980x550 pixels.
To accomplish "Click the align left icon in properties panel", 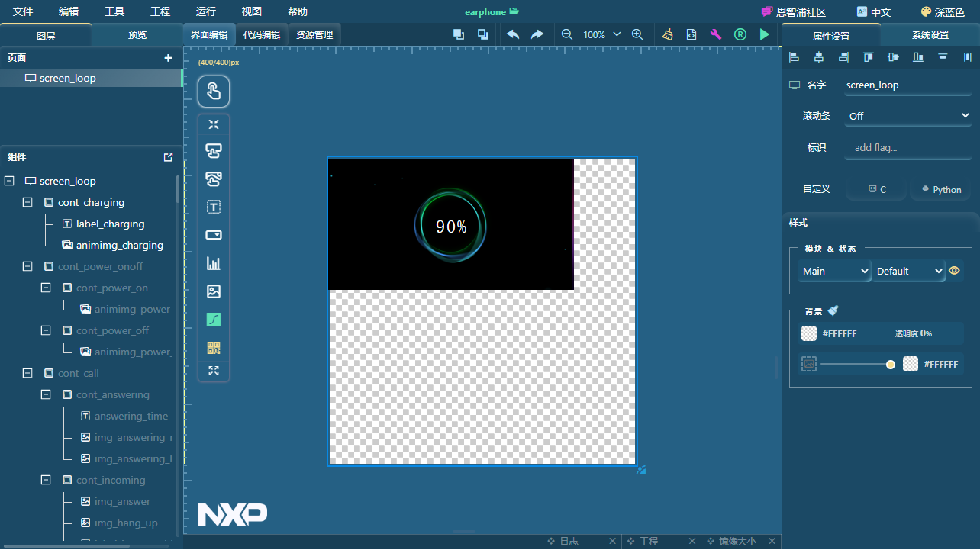I will click(794, 57).
